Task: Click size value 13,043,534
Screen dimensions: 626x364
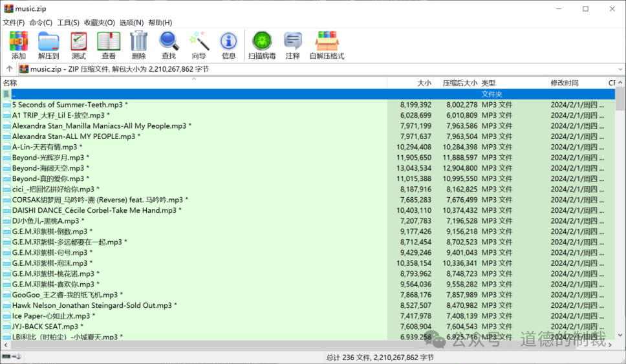Action: 414,168
